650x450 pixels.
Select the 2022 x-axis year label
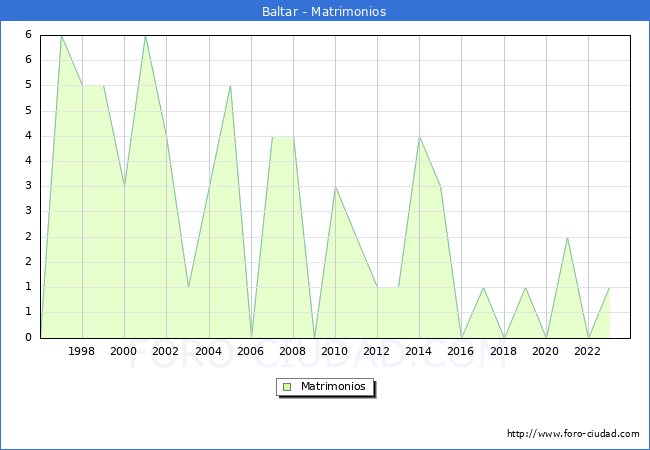[x=588, y=351]
